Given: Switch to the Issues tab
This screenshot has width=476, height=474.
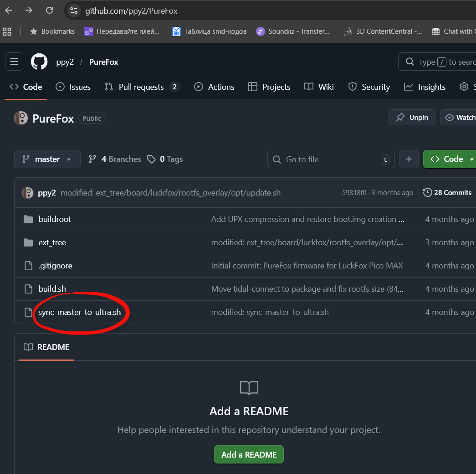Looking at the screenshot, I should (73, 87).
